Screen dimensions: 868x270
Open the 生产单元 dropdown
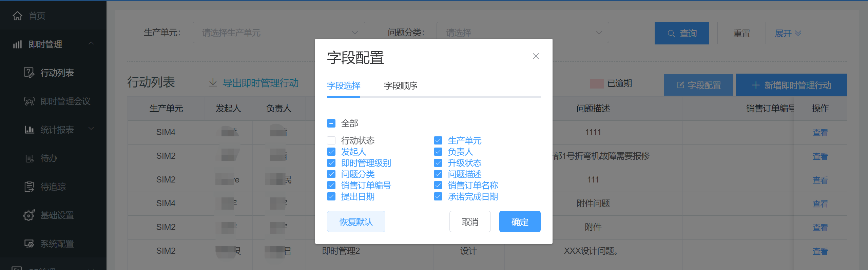click(278, 33)
